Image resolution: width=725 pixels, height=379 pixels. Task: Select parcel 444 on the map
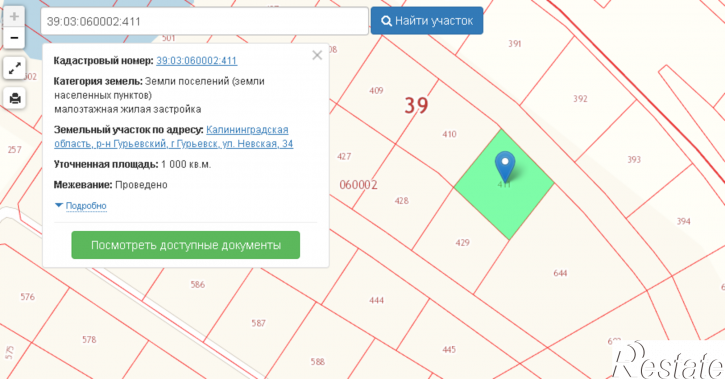pos(376,300)
